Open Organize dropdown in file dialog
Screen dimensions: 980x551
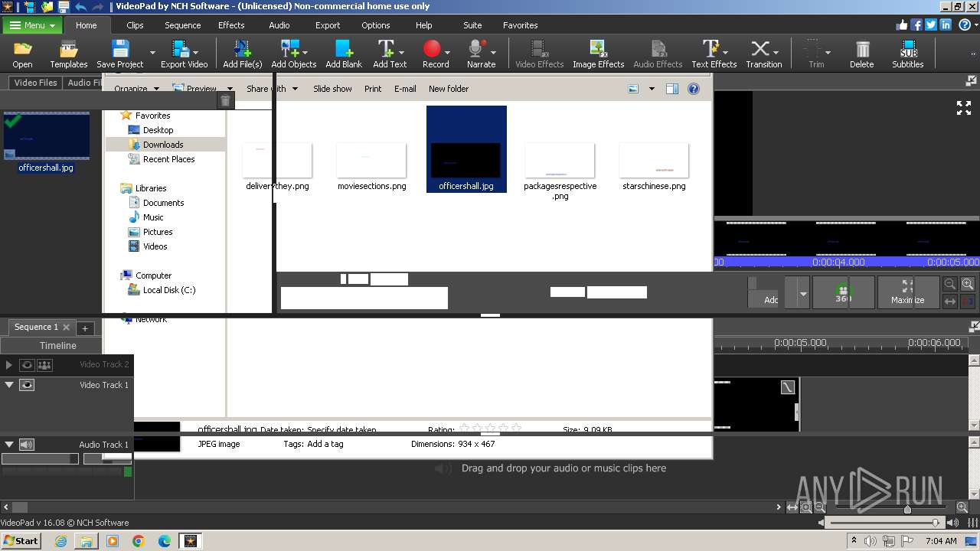(x=136, y=89)
